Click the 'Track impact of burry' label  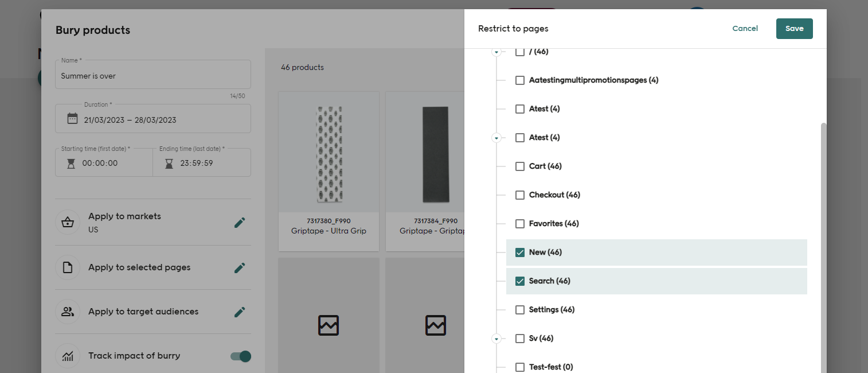(x=134, y=356)
